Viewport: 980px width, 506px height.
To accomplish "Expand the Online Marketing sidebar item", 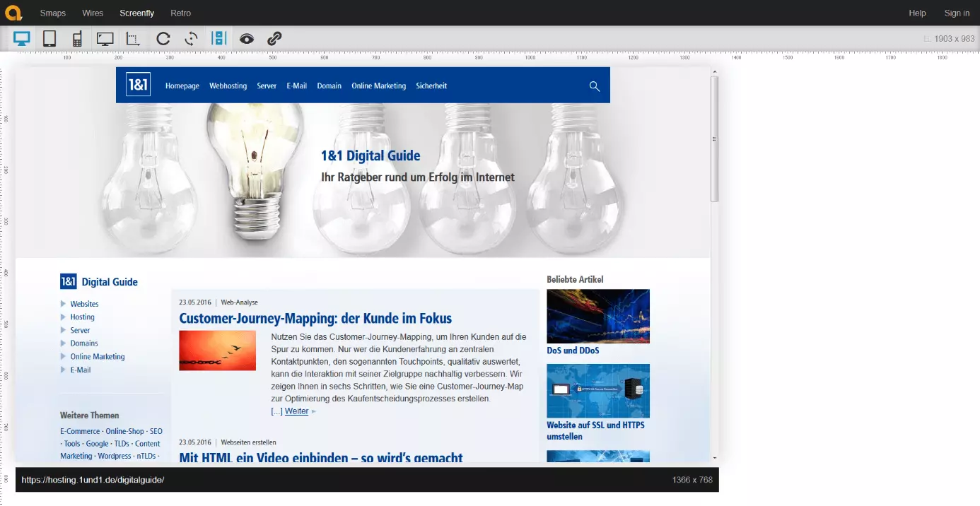I will 93,357.
